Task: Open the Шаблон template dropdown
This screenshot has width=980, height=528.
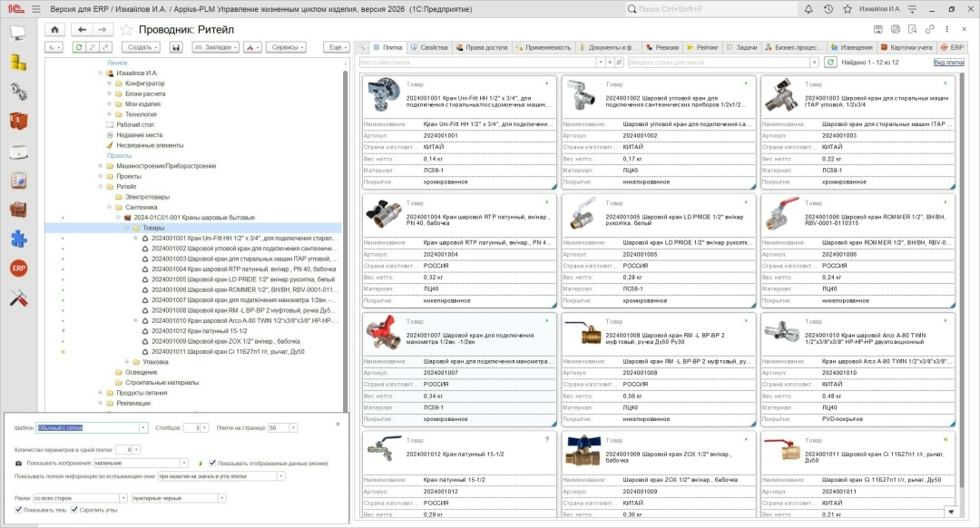Action: click(143, 427)
